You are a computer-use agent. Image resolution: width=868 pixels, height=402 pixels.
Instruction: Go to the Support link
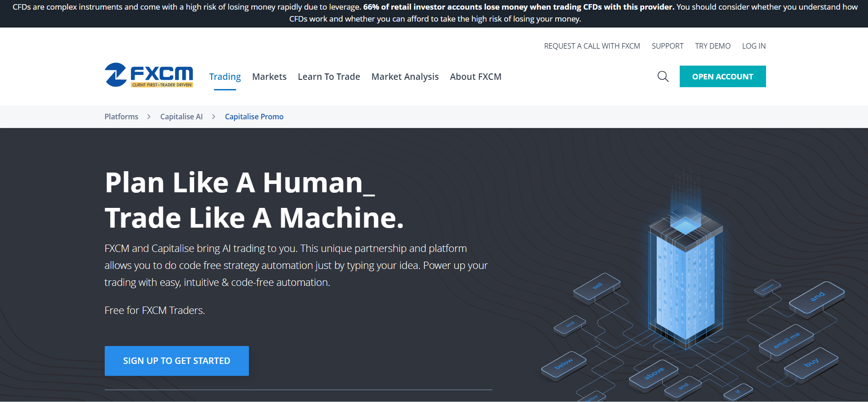[667, 46]
